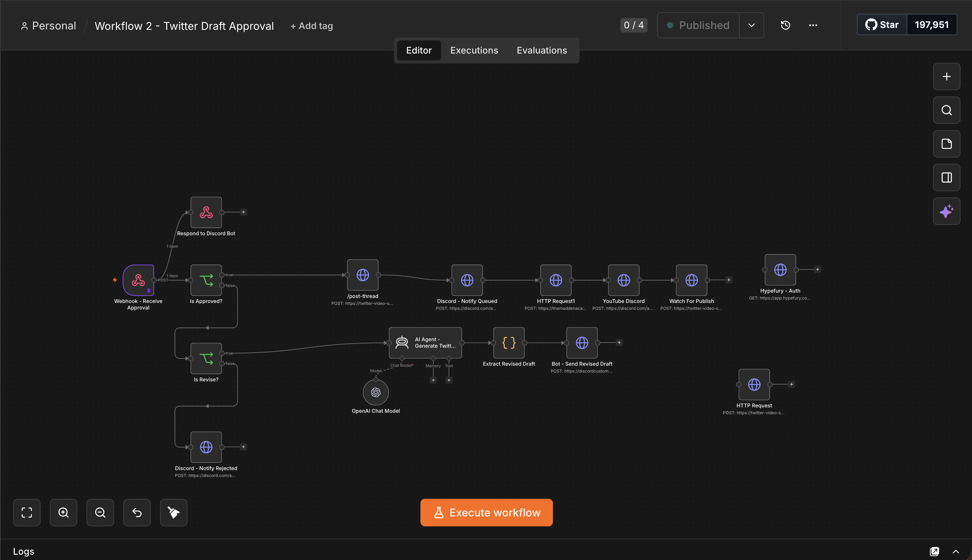This screenshot has width=972, height=560.
Task: Add node after Watch For Publish
Action: click(x=728, y=280)
